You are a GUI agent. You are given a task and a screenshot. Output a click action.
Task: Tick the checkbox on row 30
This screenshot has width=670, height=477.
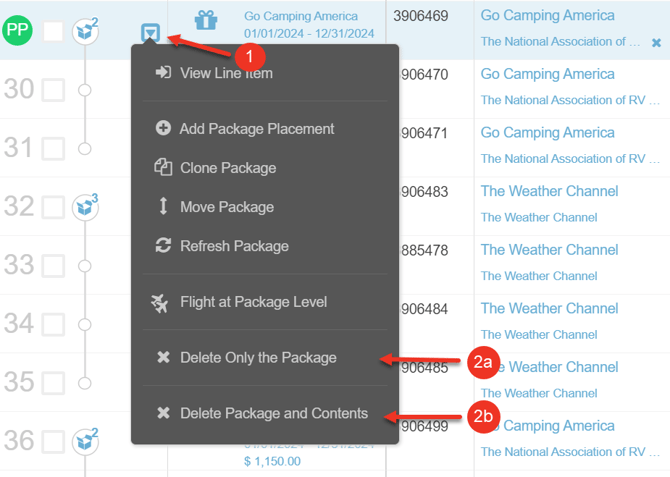[53, 90]
